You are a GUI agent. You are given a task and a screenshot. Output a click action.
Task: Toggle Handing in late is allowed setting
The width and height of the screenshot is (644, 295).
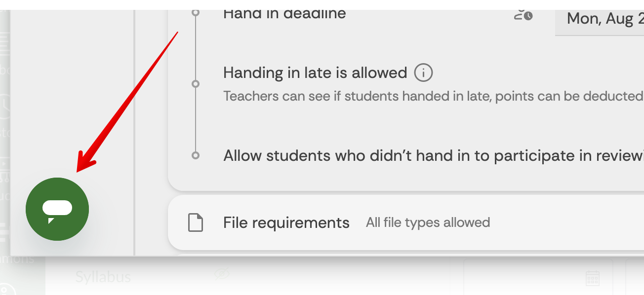click(315, 73)
